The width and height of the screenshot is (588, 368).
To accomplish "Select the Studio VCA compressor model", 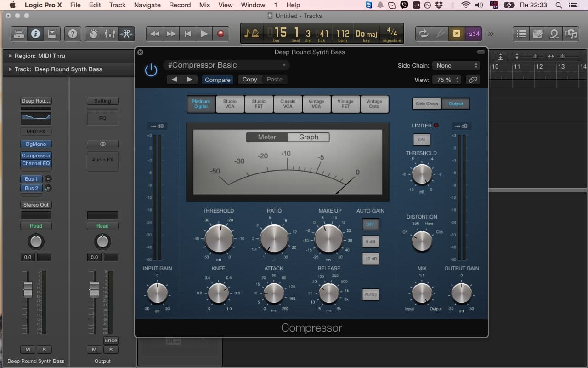I will (230, 104).
